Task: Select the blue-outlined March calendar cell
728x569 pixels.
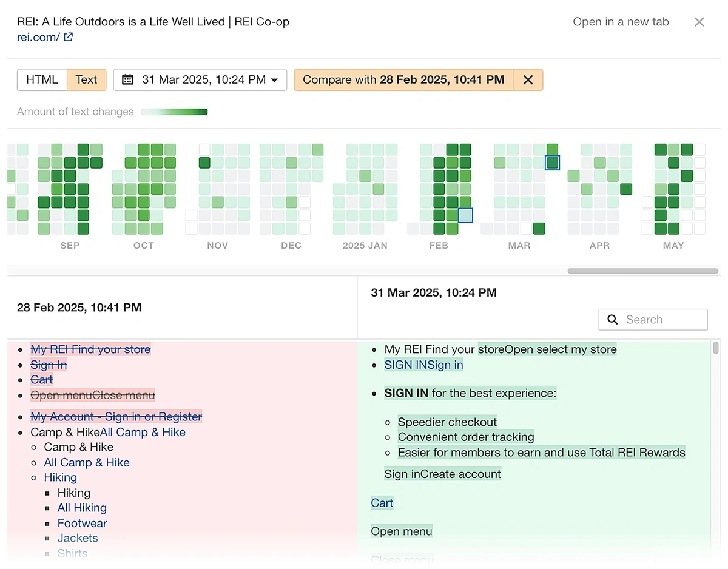Action: [x=552, y=163]
